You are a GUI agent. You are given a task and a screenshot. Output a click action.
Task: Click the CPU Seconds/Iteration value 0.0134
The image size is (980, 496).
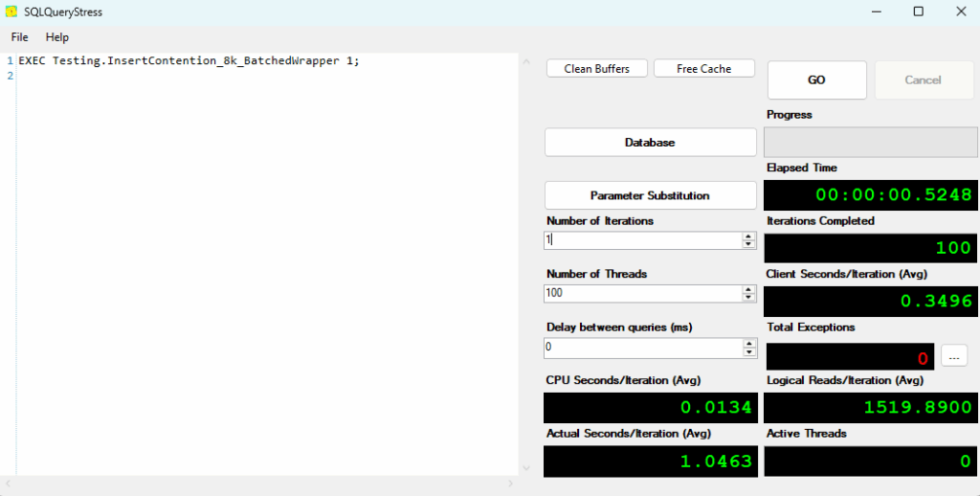pyautogui.click(x=716, y=408)
